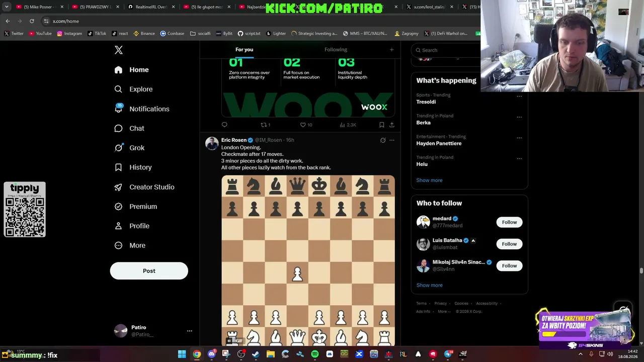The image size is (644, 362).
Task: Open Hayden Panettiere trending topic
Action: (439, 143)
